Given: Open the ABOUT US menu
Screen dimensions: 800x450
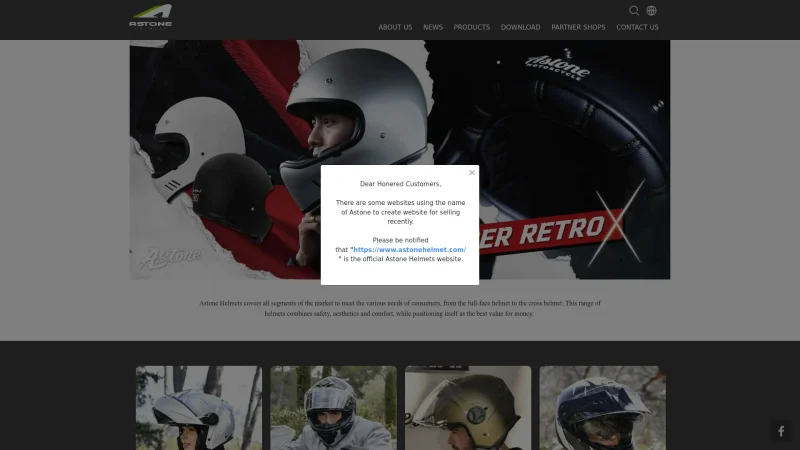Looking at the screenshot, I should pos(395,28).
